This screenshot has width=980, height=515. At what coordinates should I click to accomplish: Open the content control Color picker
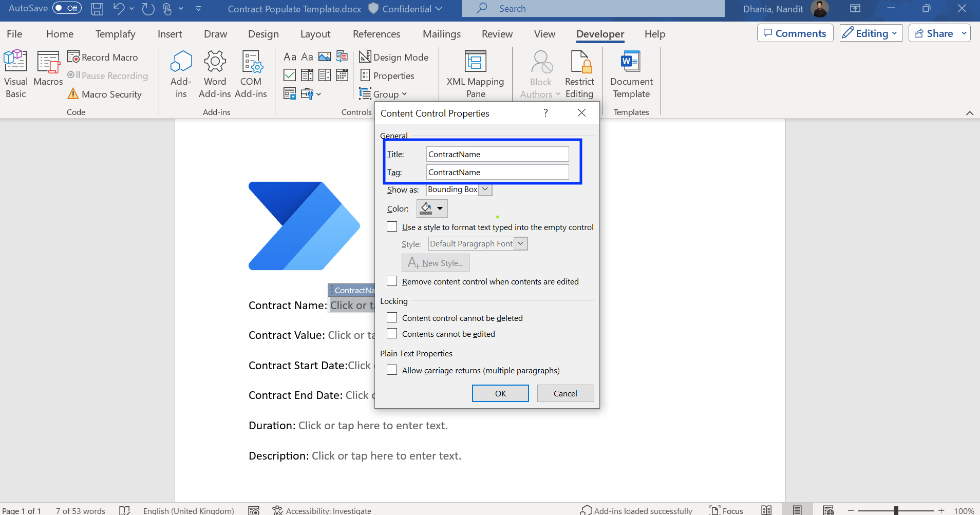431,208
